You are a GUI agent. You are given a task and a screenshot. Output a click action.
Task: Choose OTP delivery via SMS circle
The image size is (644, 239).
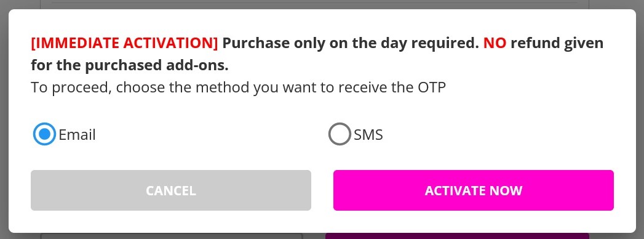click(x=340, y=134)
